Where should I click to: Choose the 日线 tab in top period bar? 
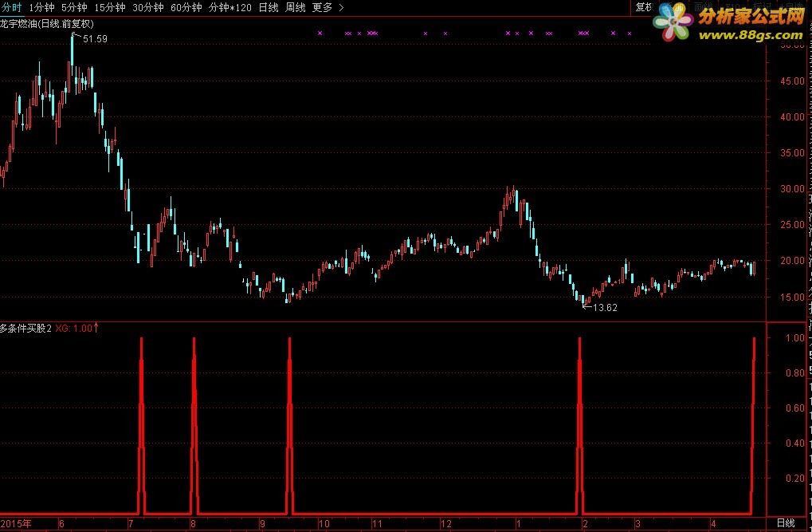pyautogui.click(x=269, y=7)
